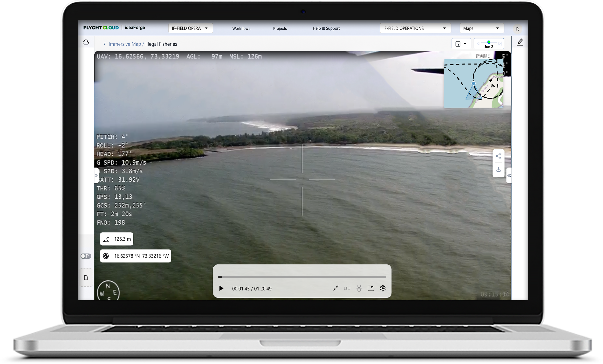Open the Maps dropdown

pyautogui.click(x=481, y=28)
